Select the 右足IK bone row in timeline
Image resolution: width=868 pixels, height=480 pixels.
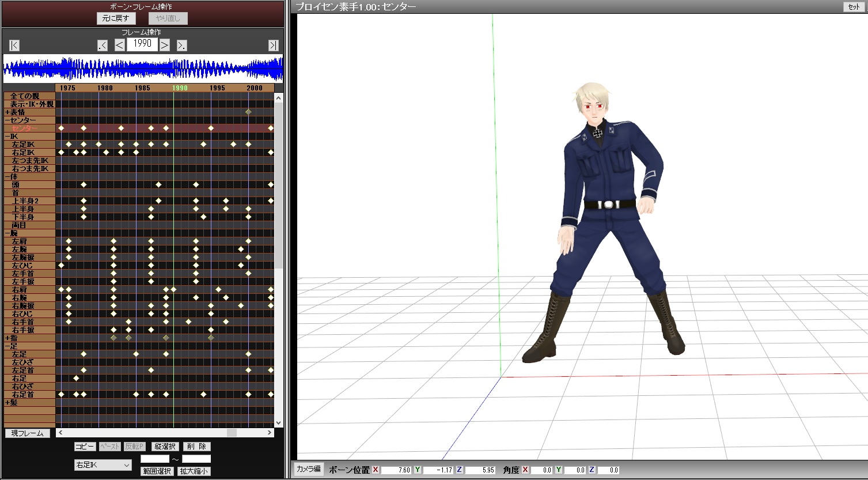point(29,152)
